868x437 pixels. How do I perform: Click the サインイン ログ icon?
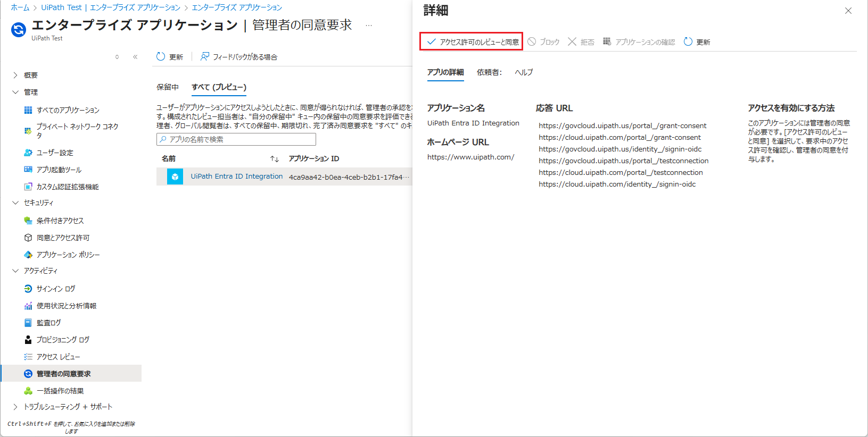pos(28,289)
